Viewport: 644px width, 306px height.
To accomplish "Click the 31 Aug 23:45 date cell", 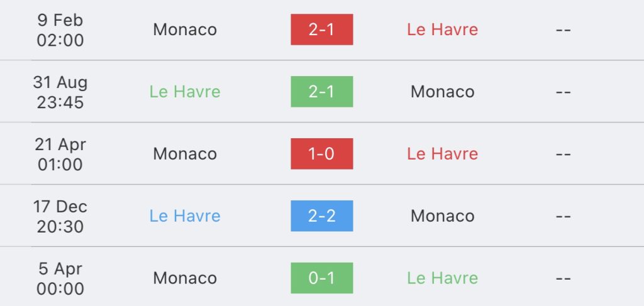I will pos(60,92).
